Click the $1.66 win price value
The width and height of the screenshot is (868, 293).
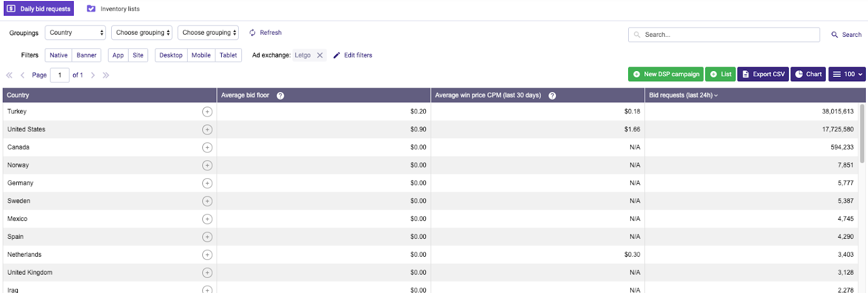click(632, 129)
